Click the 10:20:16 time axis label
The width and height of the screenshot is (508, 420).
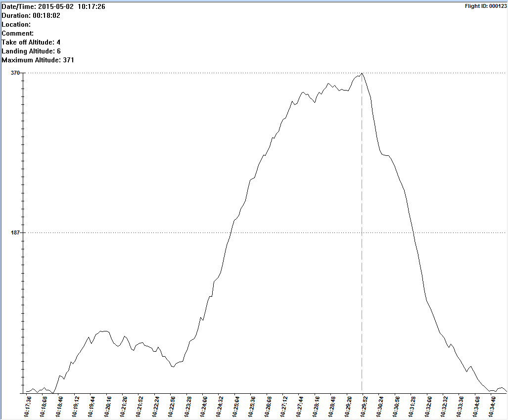pyautogui.click(x=109, y=407)
